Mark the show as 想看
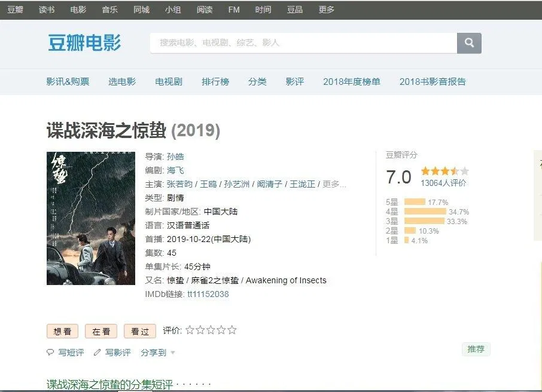 63,332
